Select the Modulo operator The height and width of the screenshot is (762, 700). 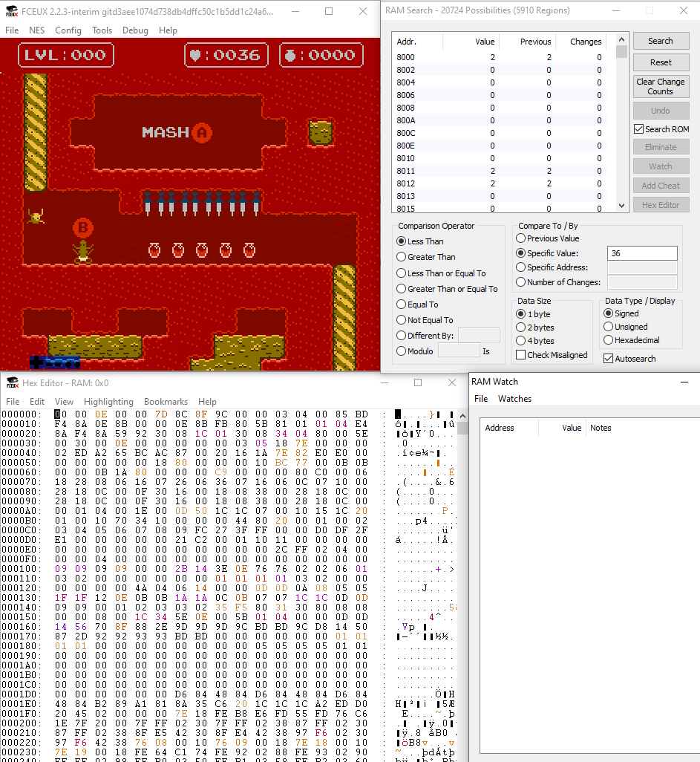click(x=415, y=351)
